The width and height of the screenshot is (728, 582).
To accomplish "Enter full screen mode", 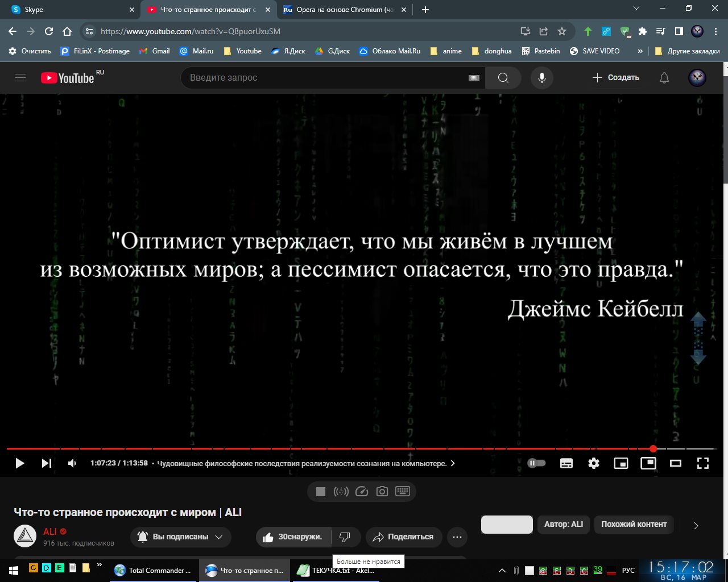I will [703, 463].
